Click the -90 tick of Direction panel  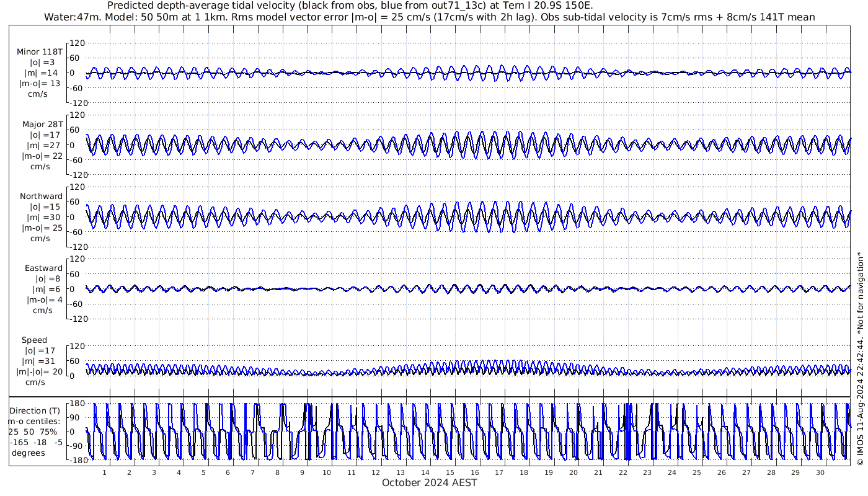77,446
